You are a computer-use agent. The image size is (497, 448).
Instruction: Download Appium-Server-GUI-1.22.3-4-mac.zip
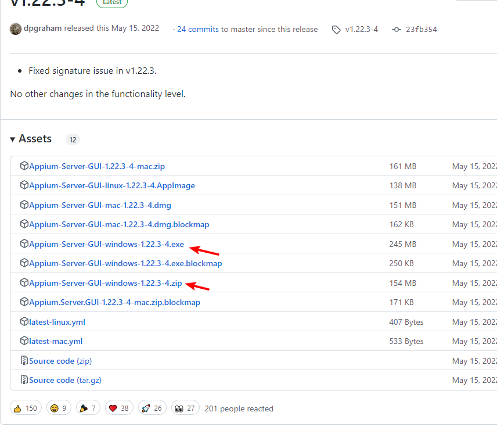tap(97, 166)
